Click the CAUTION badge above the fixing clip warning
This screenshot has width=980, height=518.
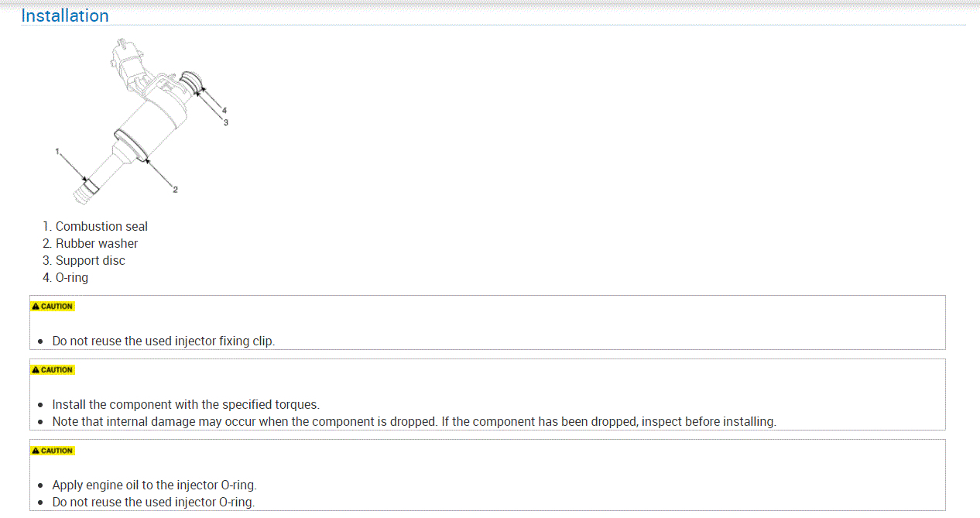(53, 307)
